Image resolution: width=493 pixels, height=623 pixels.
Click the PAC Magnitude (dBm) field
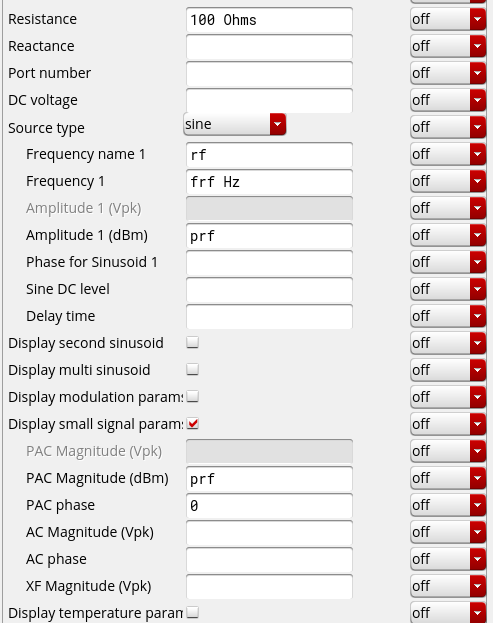click(269, 479)
